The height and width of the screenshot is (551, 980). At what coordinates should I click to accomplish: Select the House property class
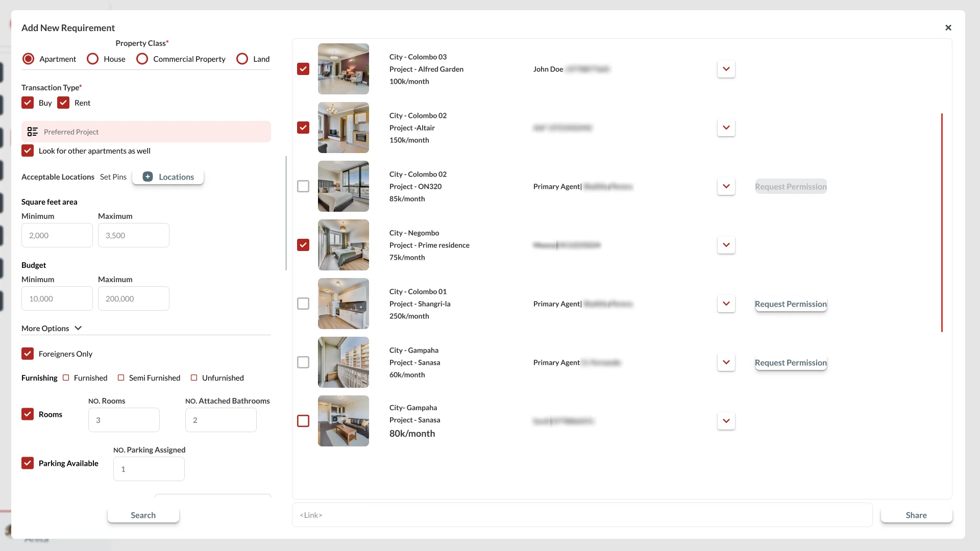click(x=92, y=59)
